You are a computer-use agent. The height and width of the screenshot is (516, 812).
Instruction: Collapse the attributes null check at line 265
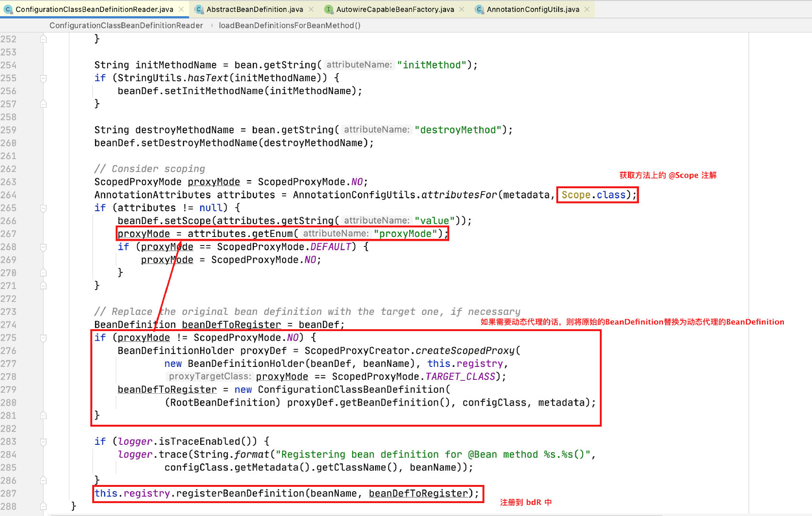tap(43, 208)
